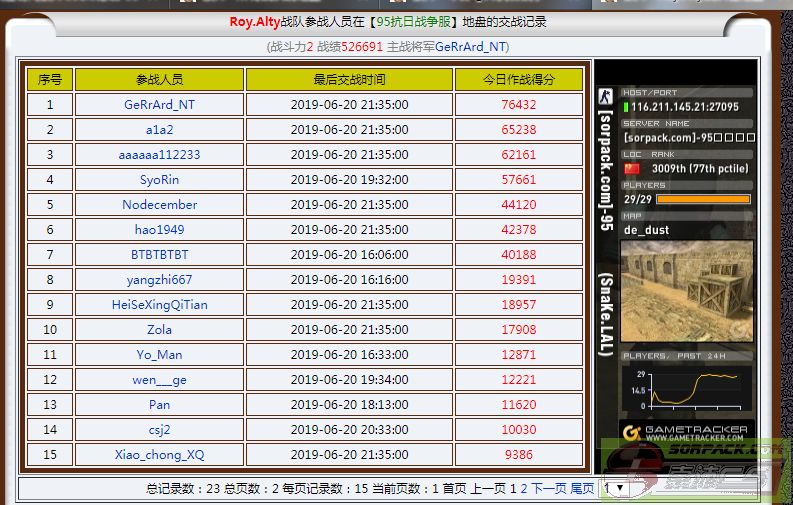This screenshot has height=505, width=793.
Task: Open page 2 of the records
Action: [x=523, y=489]
